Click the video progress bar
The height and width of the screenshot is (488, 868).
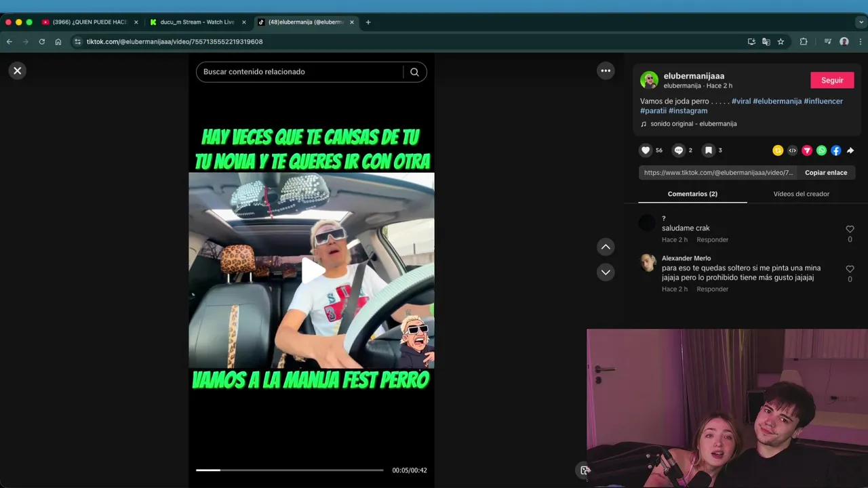click(x=290, y=470)
